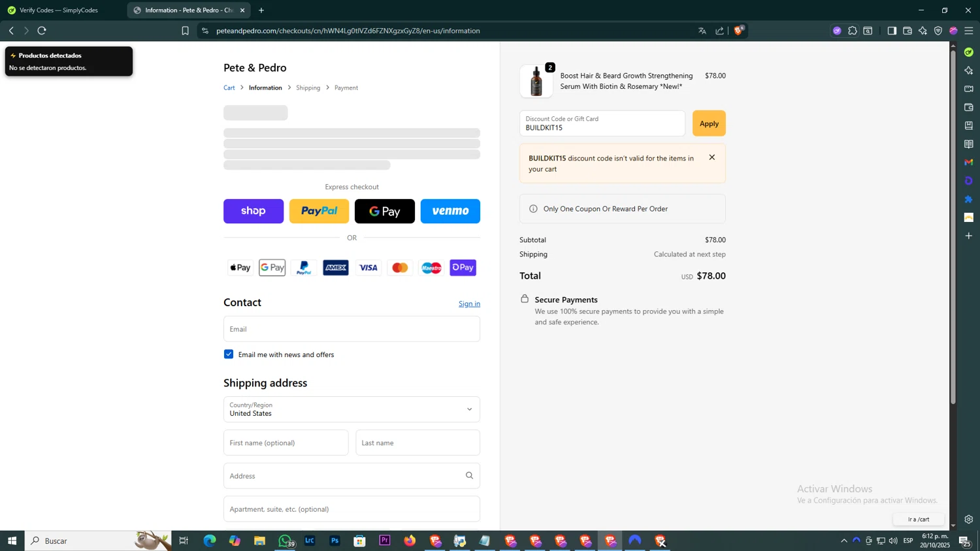Click the Last name field
This screenshot has height=551, width=980.
click(x=418, y=443)
